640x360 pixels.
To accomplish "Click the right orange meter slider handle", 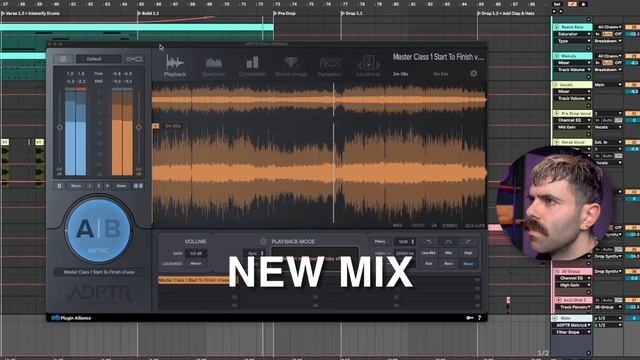I will coord(139,127).
